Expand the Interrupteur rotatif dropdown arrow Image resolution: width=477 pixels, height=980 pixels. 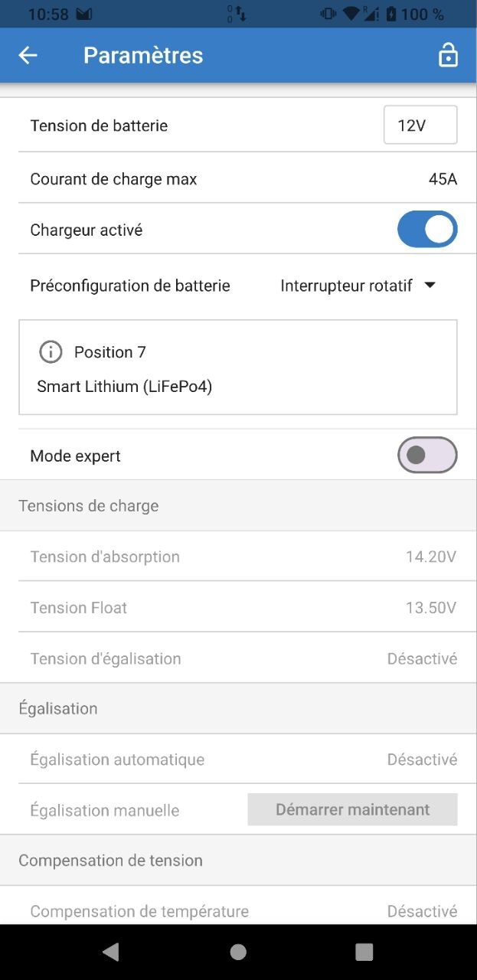[430, 286]
